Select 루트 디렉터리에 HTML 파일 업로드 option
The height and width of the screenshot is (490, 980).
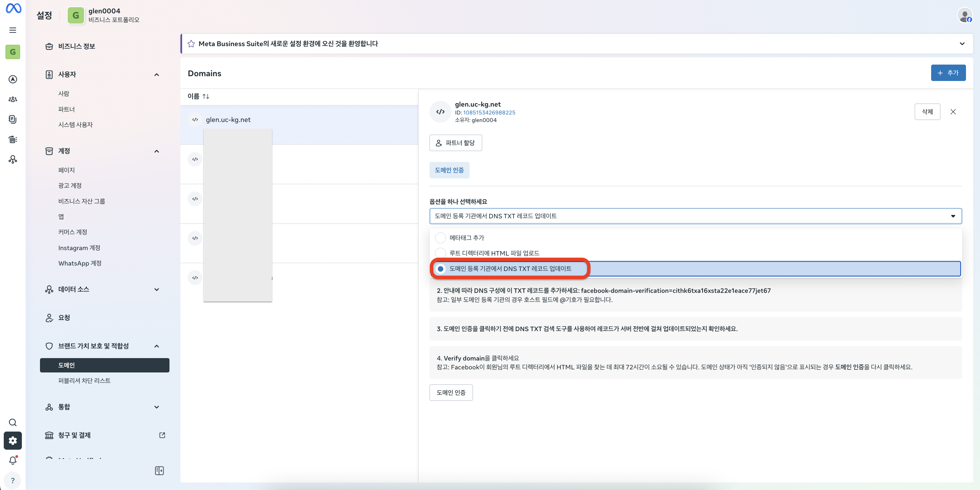coord(440,253)
